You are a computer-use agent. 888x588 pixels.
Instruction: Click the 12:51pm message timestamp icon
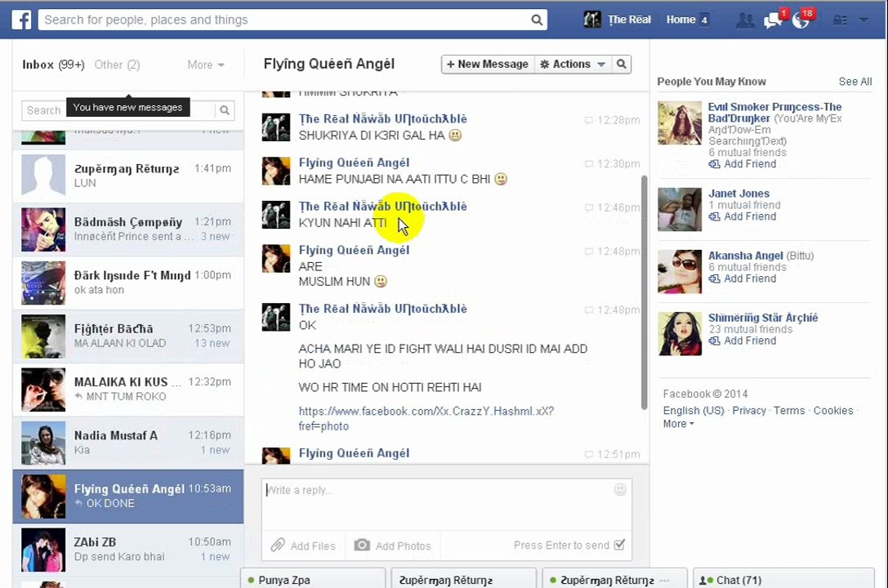pos(589,454)
